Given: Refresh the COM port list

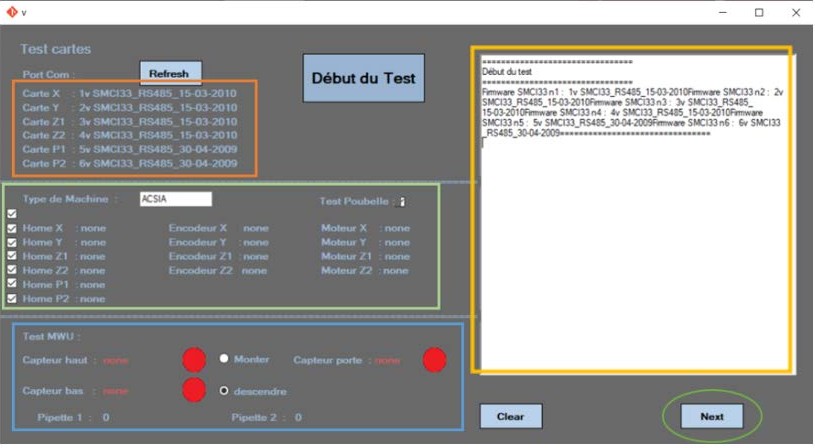Looking at the screenshot, I should pos(170,73).
